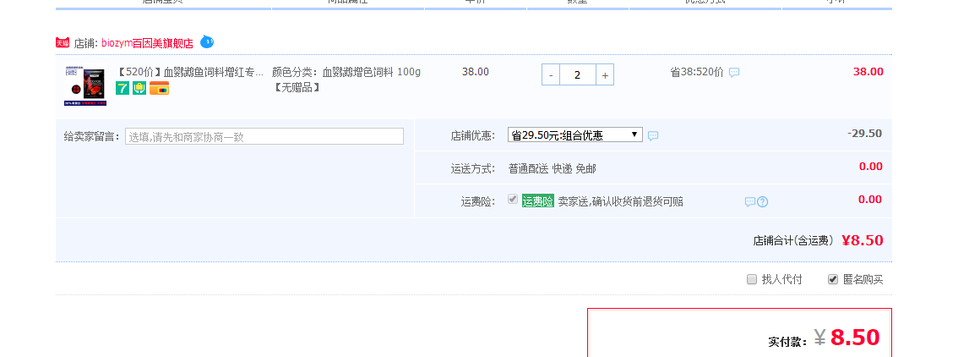
Task: Open the biozym百因美旗舰店 store link
Action: [147, 43]
